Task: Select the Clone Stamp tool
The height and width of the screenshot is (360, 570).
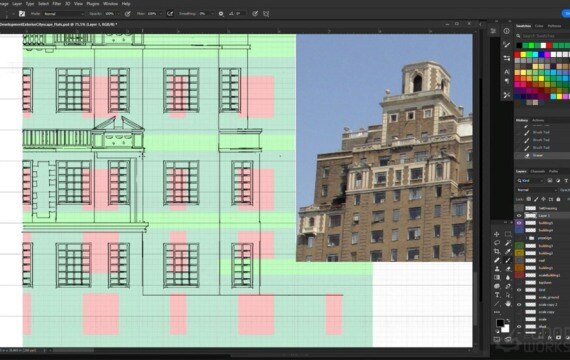Action: [x=497, y=269]
